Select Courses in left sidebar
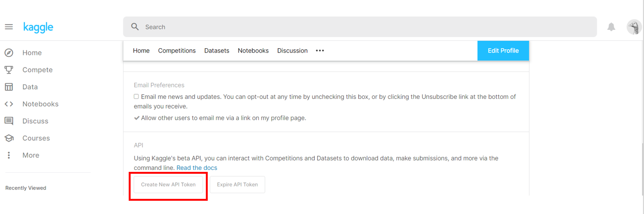The width and height of the screenshot is (644, 214). pyautogui.click(x=36, y=138)
